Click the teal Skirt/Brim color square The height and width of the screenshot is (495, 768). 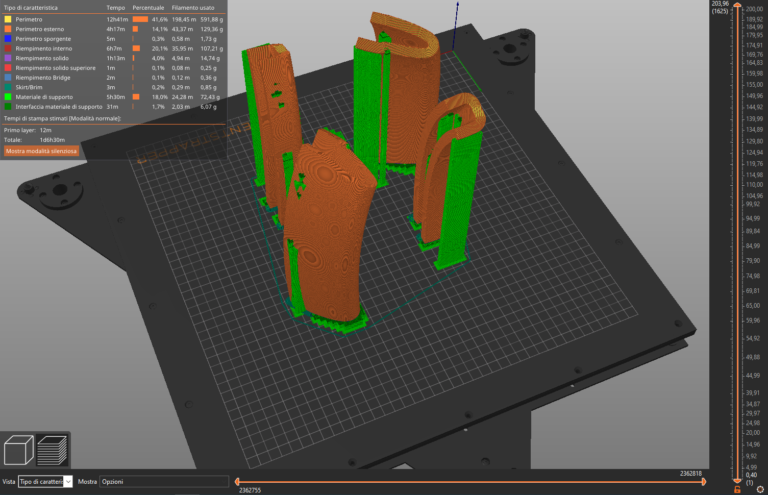point(7,86)
